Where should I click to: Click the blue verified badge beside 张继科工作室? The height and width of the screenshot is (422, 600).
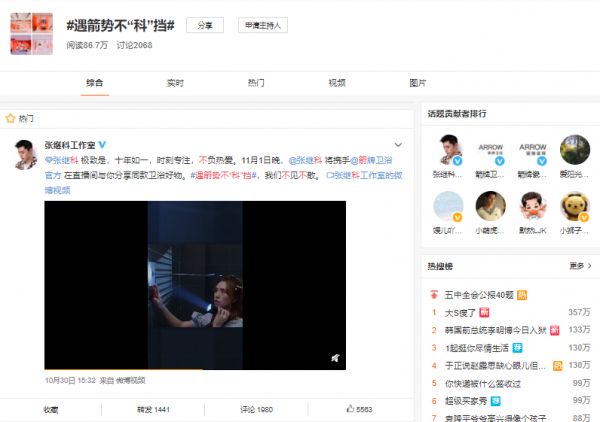pyautogui.click(x=102, y=145)
